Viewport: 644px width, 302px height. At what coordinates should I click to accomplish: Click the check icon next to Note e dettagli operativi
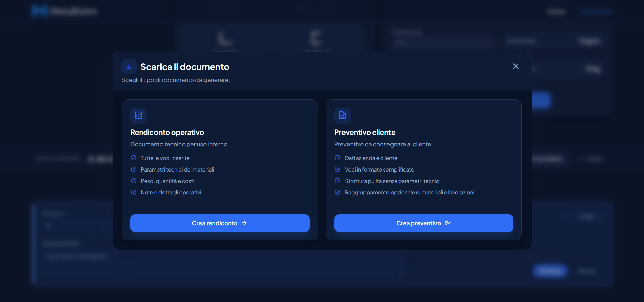point(134,192)
